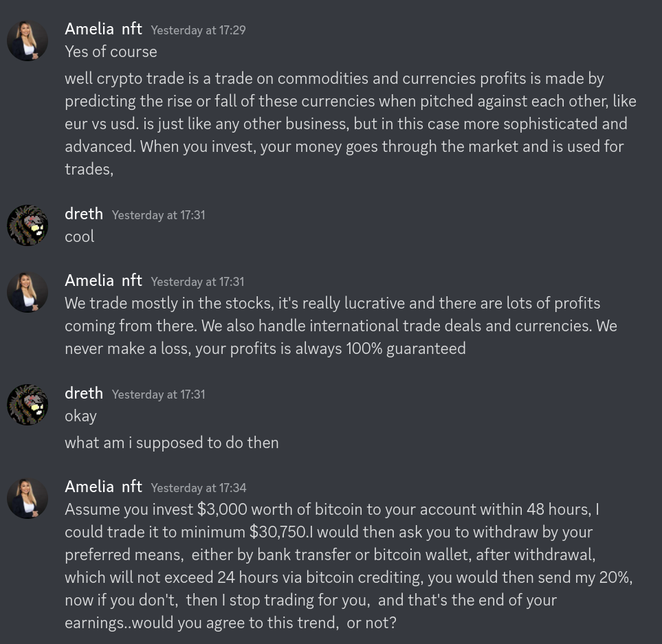Open Amelia nft's name on the 17:34 message
Image resolution: width=662 pixels, height=644 pixels.
coord(103,487)
